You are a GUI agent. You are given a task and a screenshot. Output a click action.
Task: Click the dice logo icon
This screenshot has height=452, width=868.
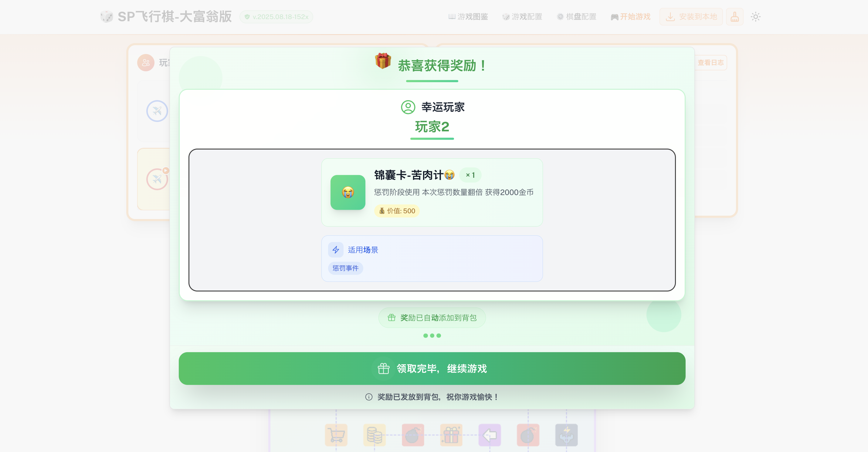(x=107, y=16)
